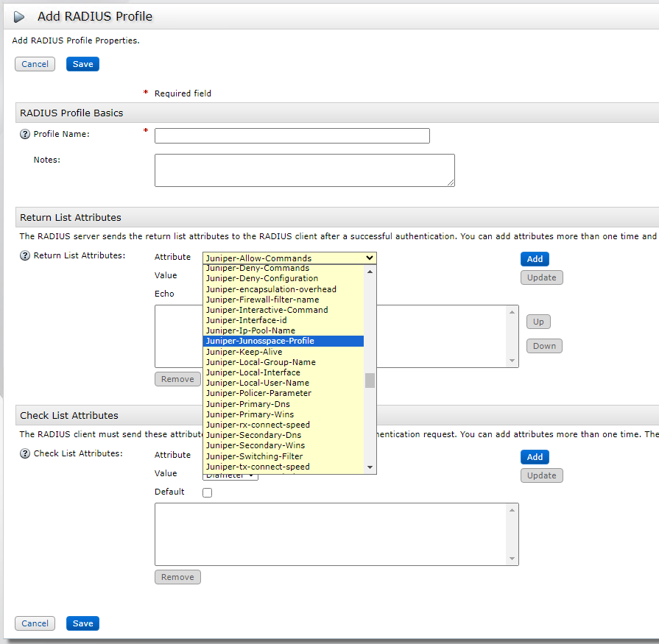This screenshot has width=659, height=644.
Task: Click the help icon beside Return List Attributes
Action: [24, 256]
